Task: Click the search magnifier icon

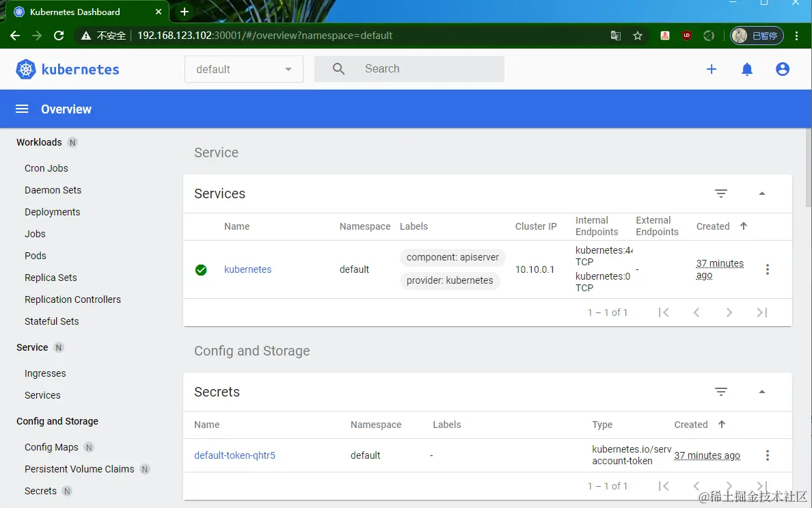Action: coord(339,68)
